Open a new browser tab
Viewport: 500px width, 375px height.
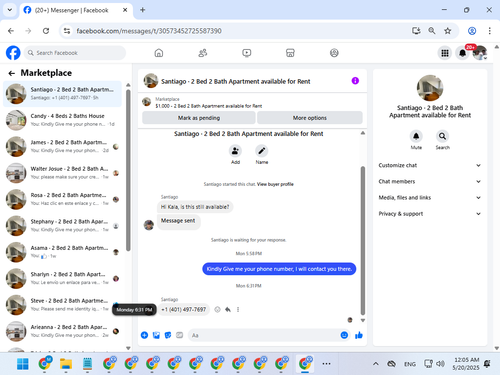tap(143, 10)
